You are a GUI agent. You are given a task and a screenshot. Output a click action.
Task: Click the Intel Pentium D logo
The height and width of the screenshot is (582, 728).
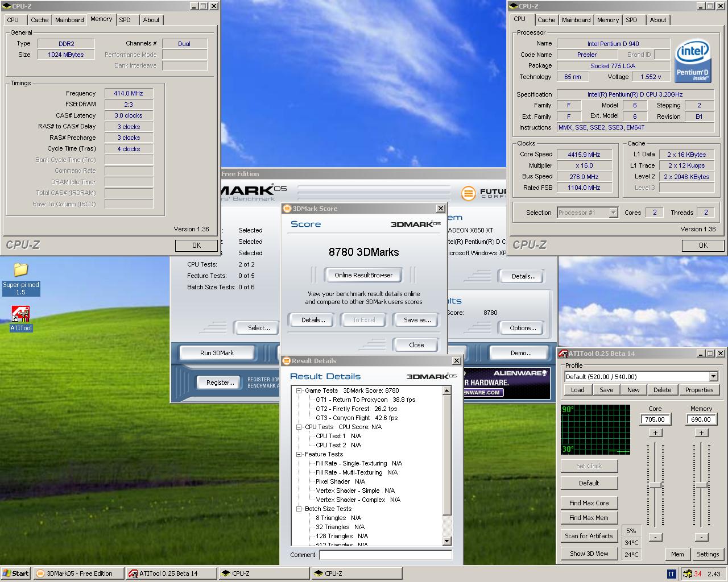[692, 62]
